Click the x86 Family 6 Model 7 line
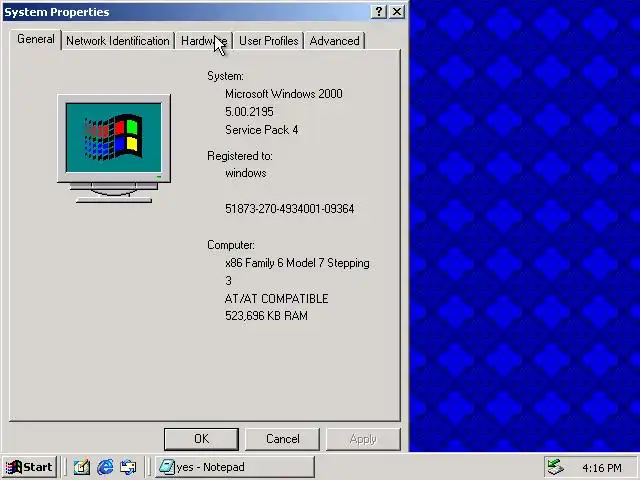Image resolution: width=640 pixels, height=480 pixels. click(x=297, y=263)
